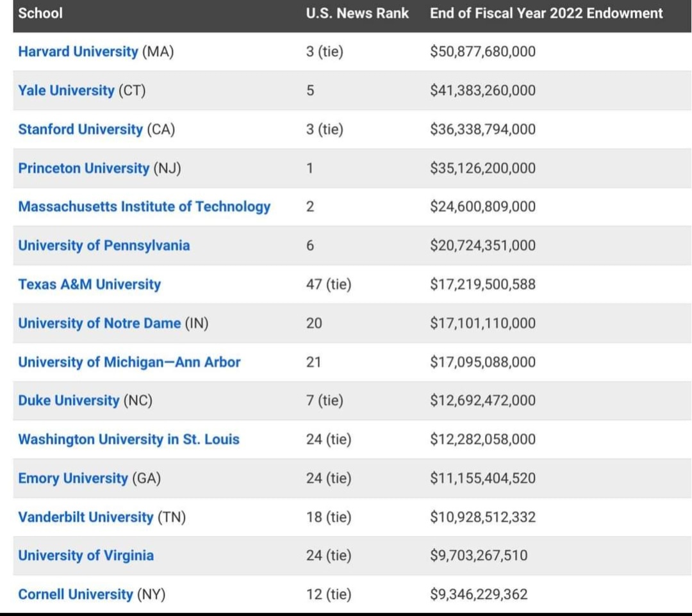This screenshot has height=616, width=692.
Task: Select the rank "47 (tie)" for Texas A&M
Action: coord(329,284)
